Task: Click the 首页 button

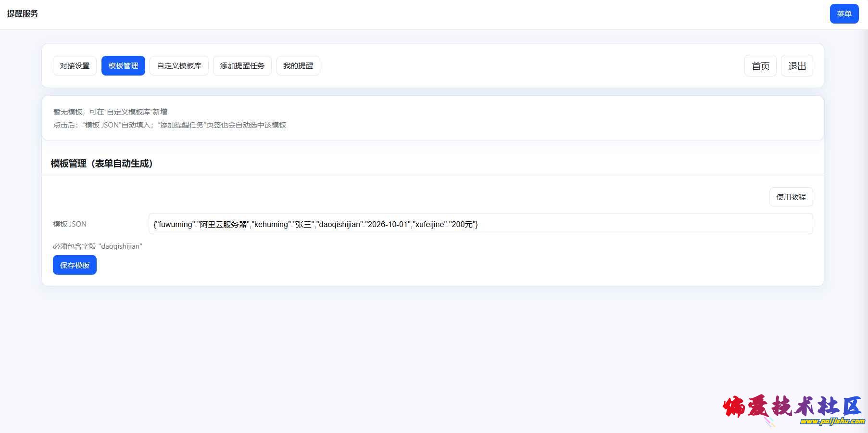Action: click(x=760, y=66)
